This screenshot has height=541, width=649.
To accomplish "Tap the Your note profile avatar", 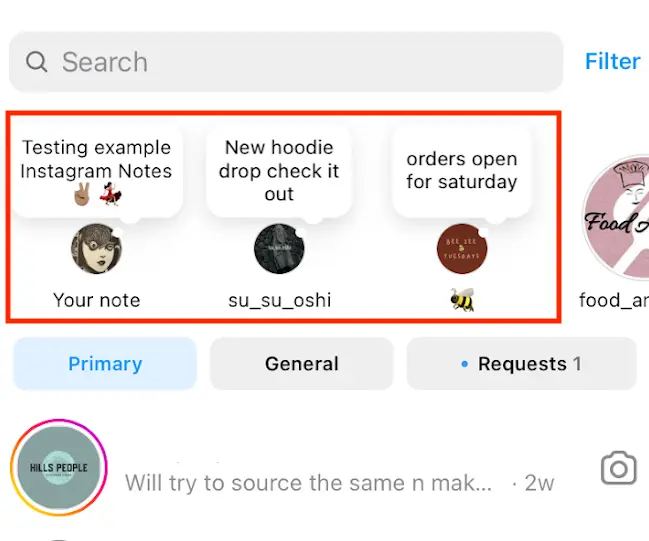I will point(97,248).
